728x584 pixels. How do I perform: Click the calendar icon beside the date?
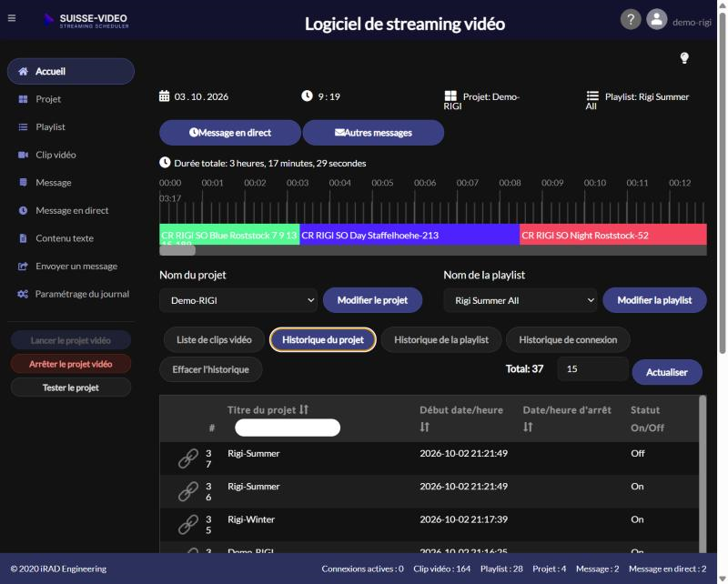coord(165,96)
